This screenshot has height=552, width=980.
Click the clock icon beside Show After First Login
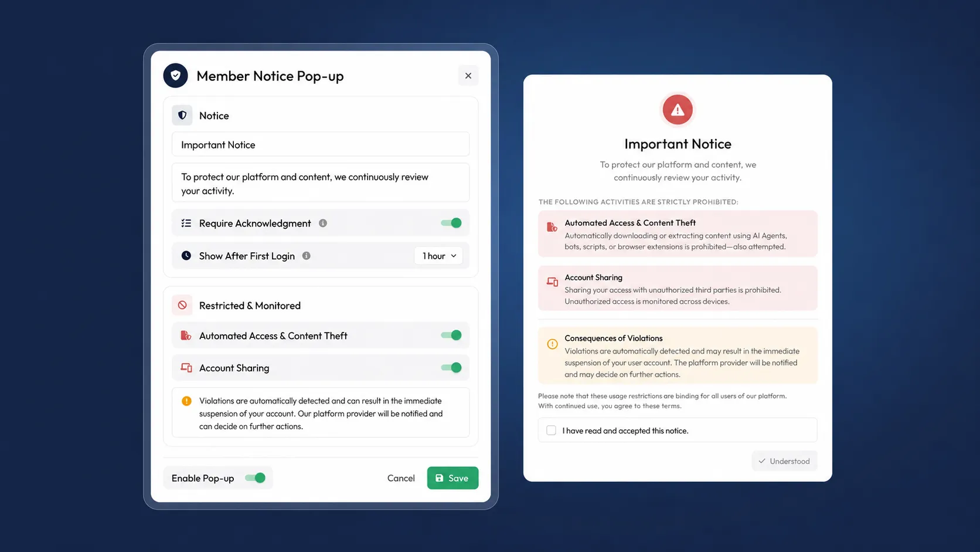tap(186, 256)
